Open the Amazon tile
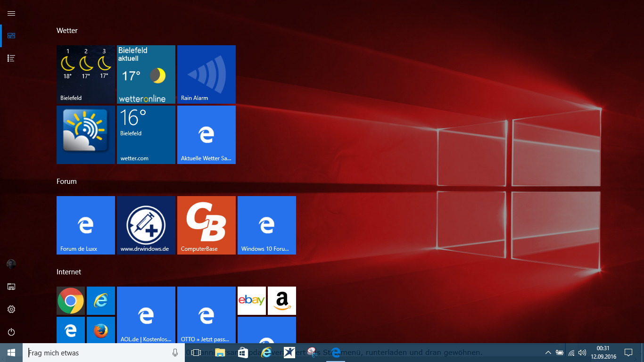 [282, 301]
